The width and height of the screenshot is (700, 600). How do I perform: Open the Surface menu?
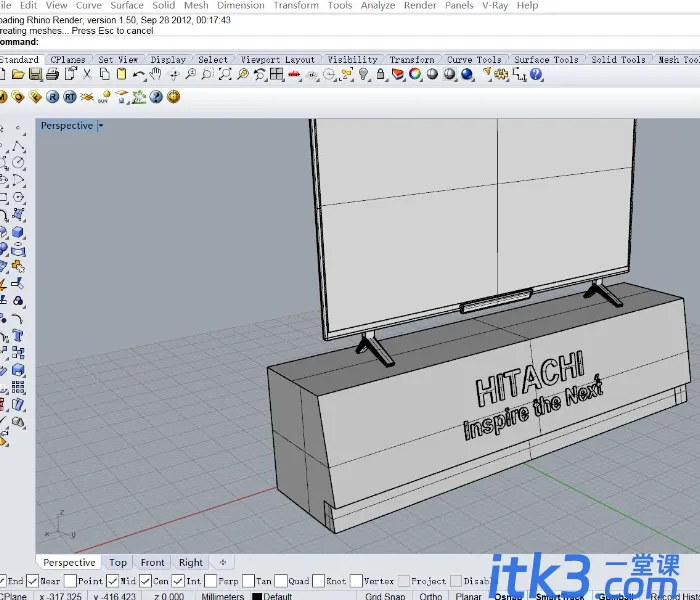127,5
